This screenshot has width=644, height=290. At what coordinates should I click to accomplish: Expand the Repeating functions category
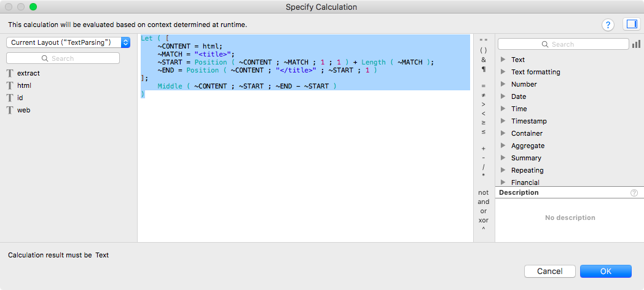click(x=503, y=170)
